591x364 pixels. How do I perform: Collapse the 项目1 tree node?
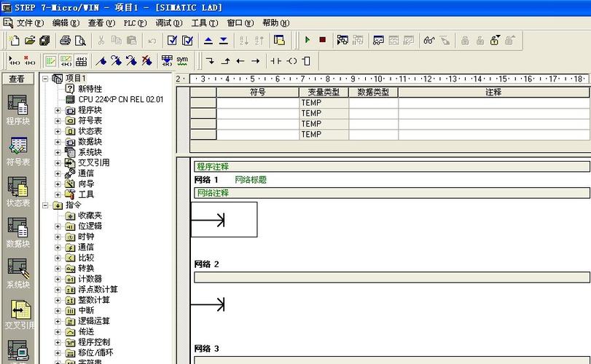tap(45, 79)
